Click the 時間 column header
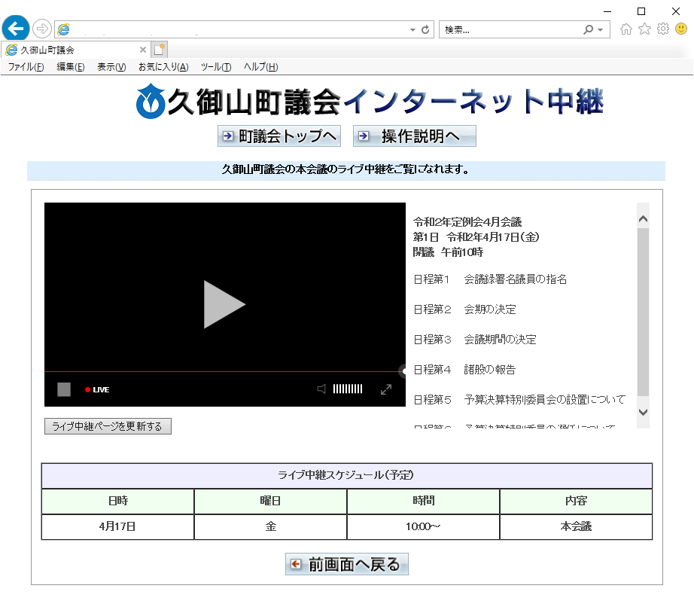 (x=423, y=501)
